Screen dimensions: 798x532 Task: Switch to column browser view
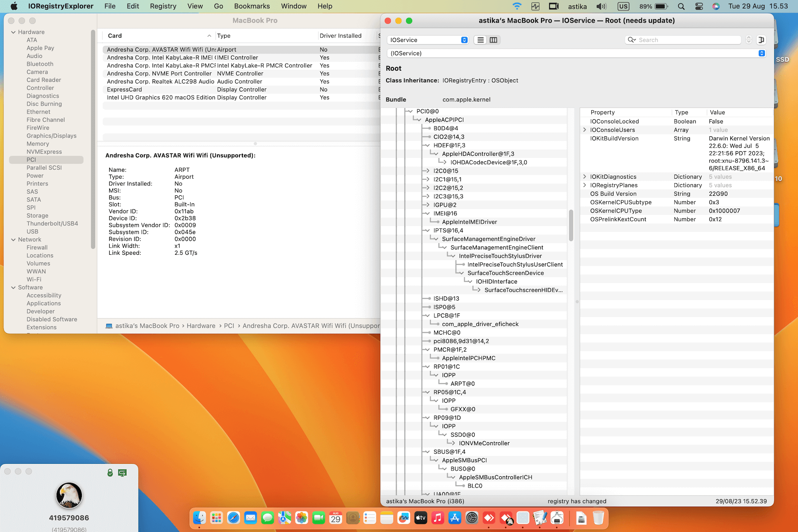[493, 40]
